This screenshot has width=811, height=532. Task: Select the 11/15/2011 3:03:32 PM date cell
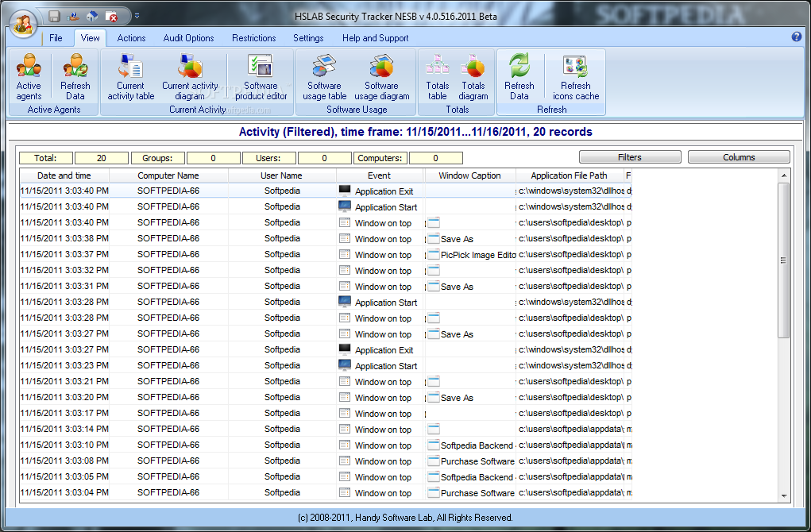click(x=64, y=270)
